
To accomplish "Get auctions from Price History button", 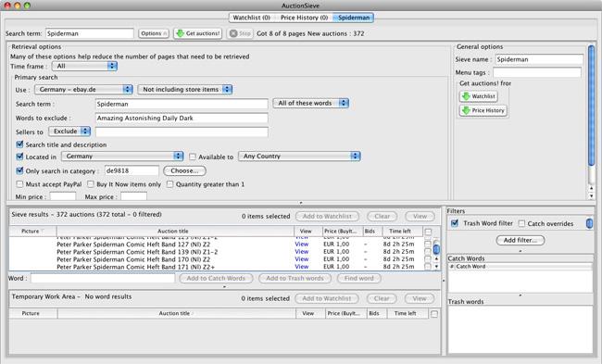I will point(483,110).
